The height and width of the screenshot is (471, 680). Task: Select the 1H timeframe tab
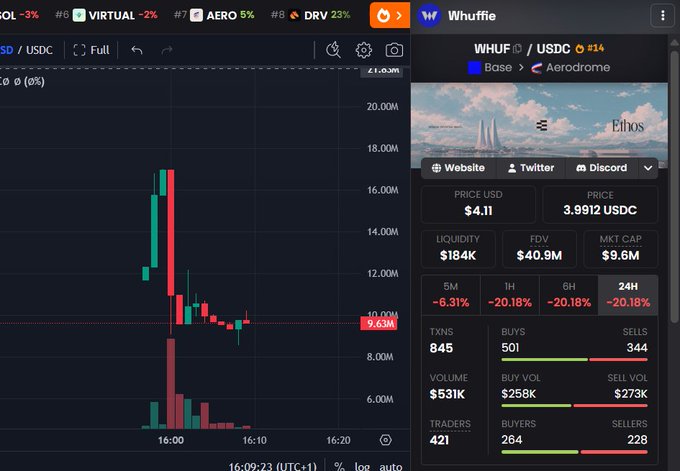510,294
